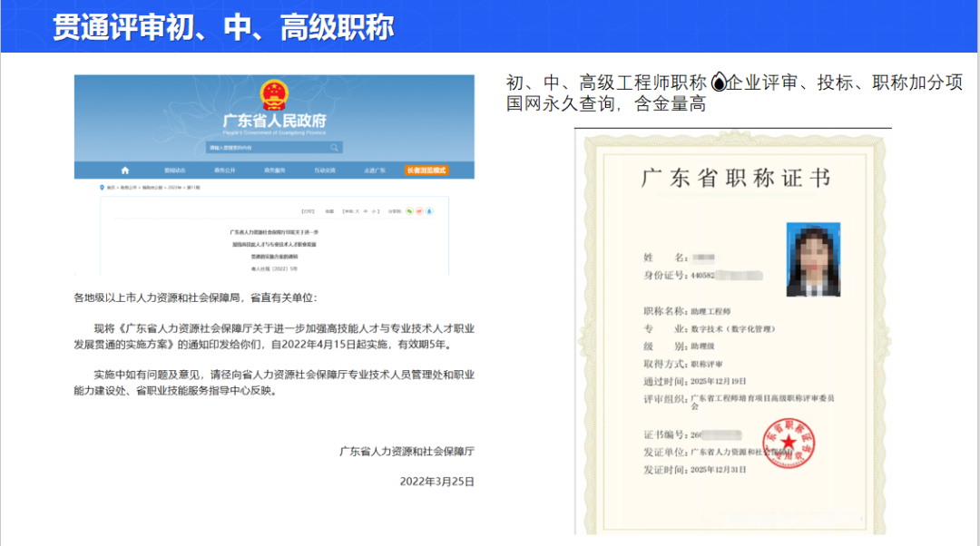Viewport: 980px width, 546px height.
Task: Click the slide title 贯通评审初、中、高级职称
Action: pos(223,27)
